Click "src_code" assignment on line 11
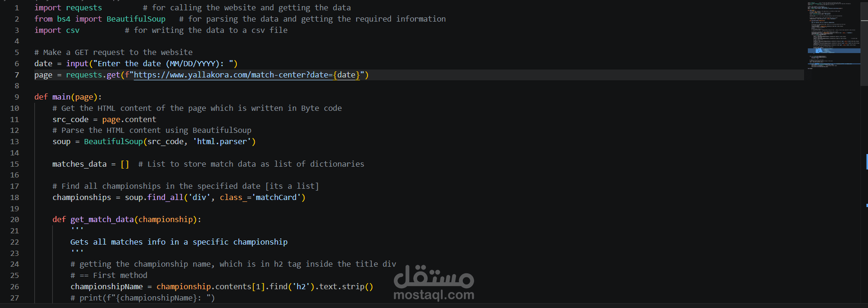 pos(70,120)
